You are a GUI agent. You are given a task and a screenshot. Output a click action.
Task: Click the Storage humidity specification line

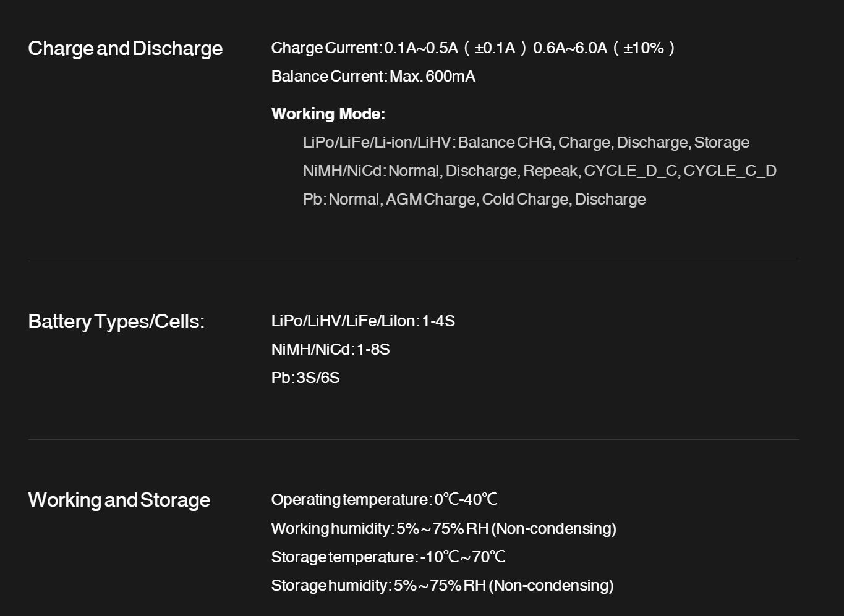(x=442, y=585)
